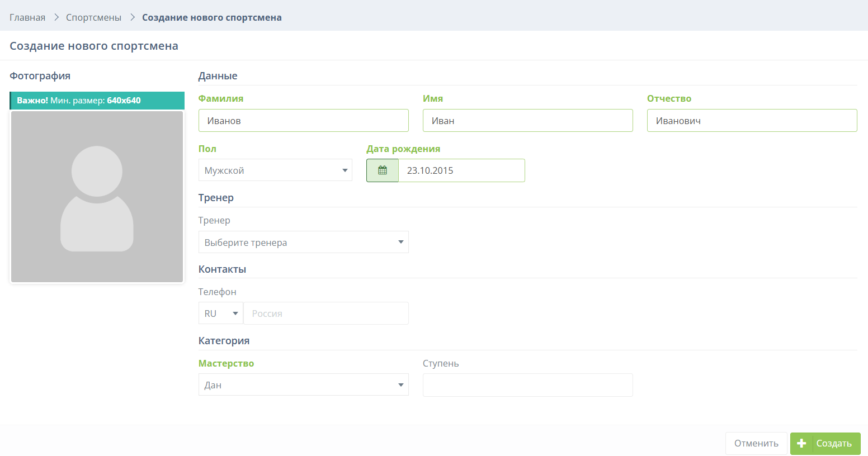Click the Важно! minimum size notice banner

97,101
